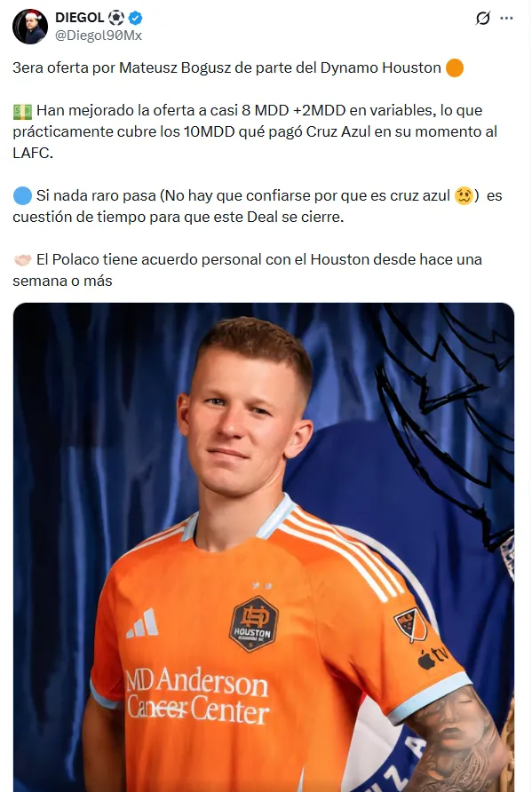Click the Grok explain-post icon
The width and height of the screenshot is (532, 792).
[x=483, y=18]
